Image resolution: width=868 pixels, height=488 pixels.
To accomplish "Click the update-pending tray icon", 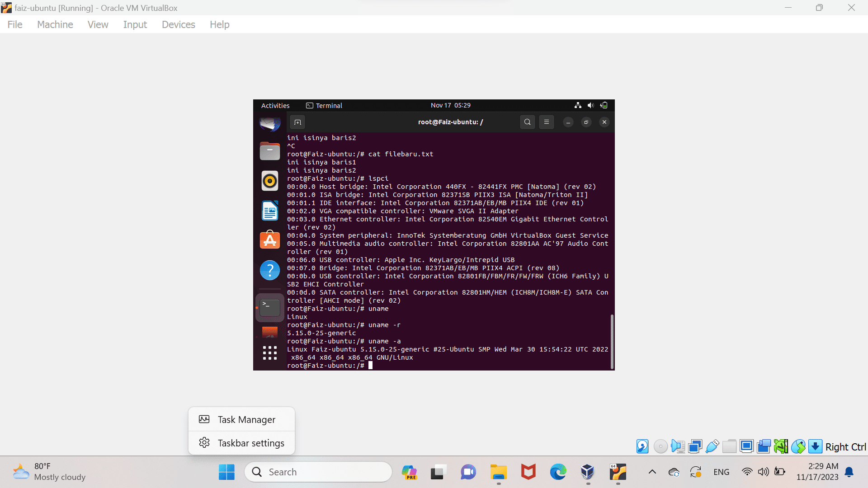I will [696, 472].
